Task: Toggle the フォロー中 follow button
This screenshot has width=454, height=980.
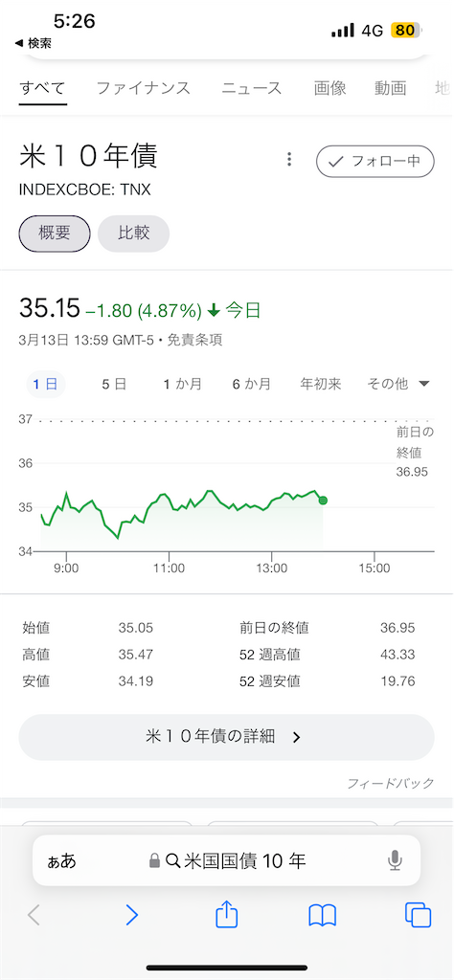Action: [x=375, y=161]
